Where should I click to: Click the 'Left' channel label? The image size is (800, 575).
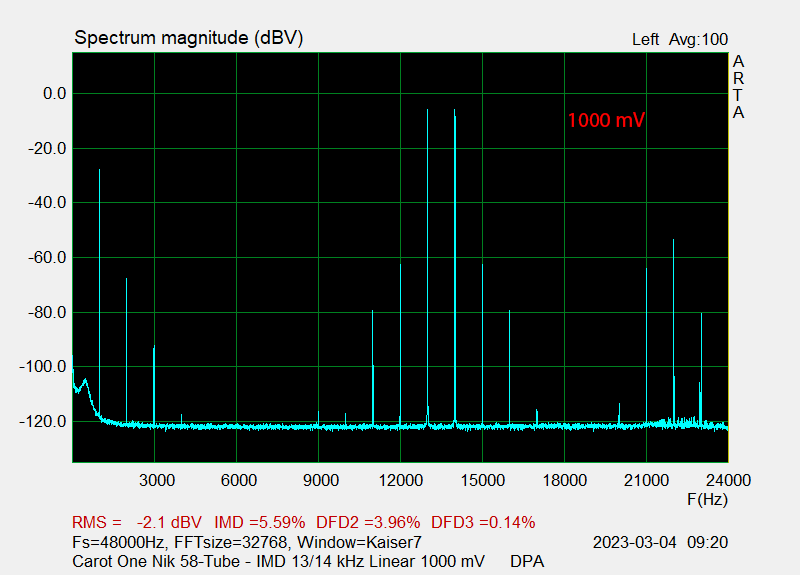[645, 40]
